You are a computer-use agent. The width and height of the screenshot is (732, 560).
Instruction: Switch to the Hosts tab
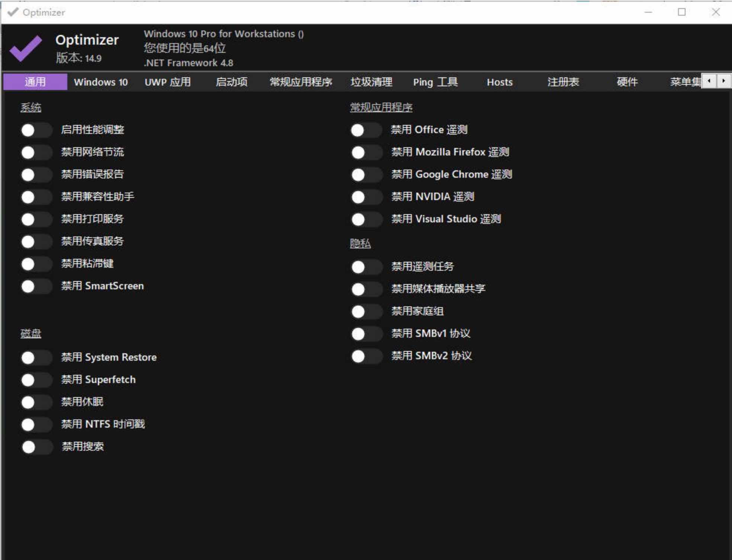click(x=500, y=82)
